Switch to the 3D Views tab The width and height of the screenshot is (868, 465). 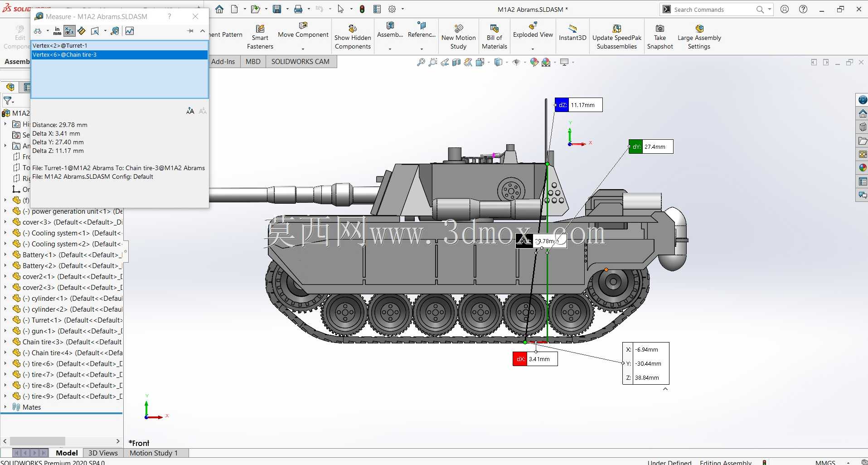(x=103, y=453)
